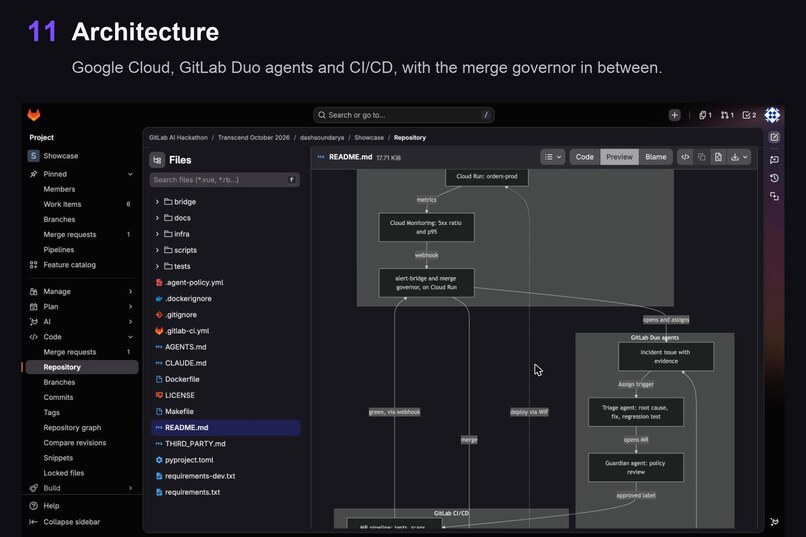Open raw file icon in toolbar

pos(718,157)
